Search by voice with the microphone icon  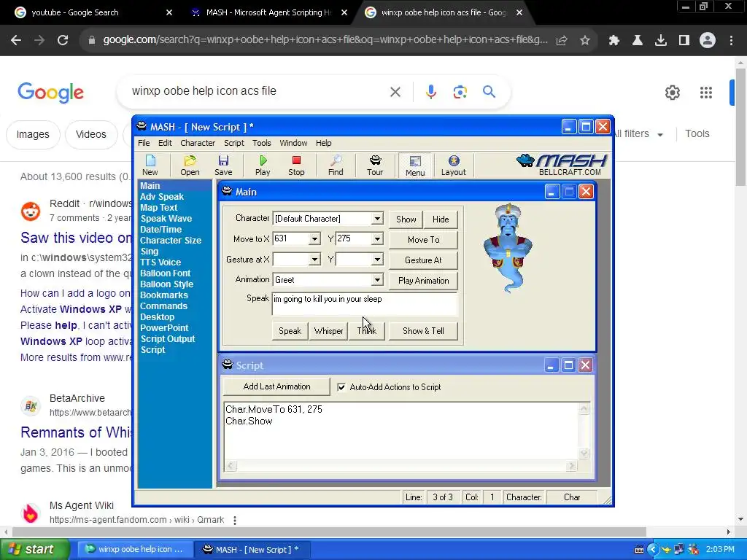coord(430,91)
